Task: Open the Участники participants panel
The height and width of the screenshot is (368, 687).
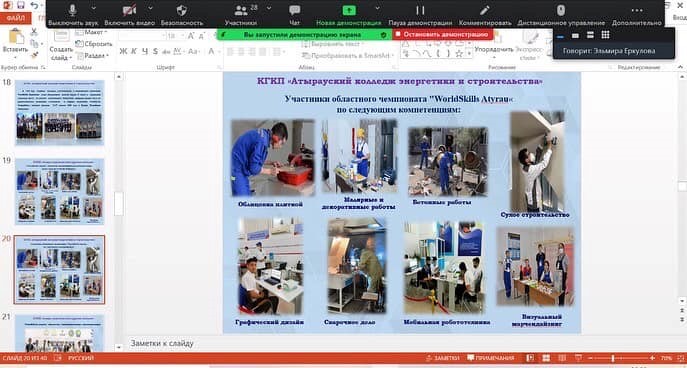Action: coord(241,14)
